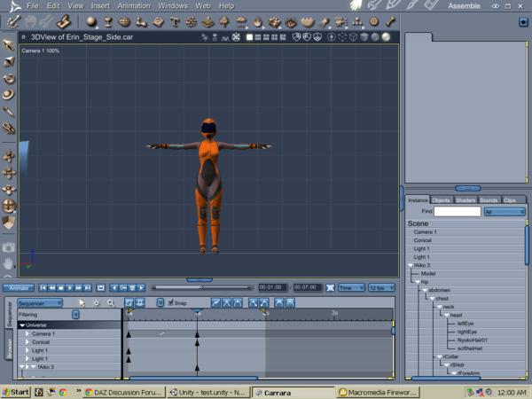Image resolution: width=532 pixels, height=399 pixels.
Task: Select the sequencer arrow pointer tool
Action: (x=82, y=303)
